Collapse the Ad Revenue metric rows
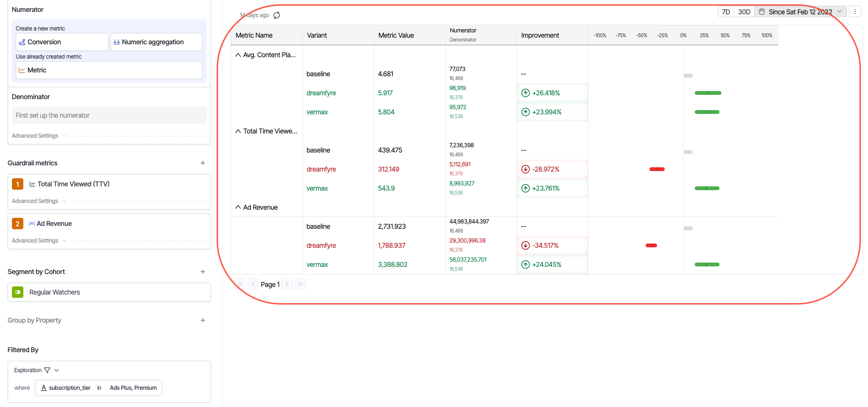Viewport: 868px width, 407px height. [238, 207]
